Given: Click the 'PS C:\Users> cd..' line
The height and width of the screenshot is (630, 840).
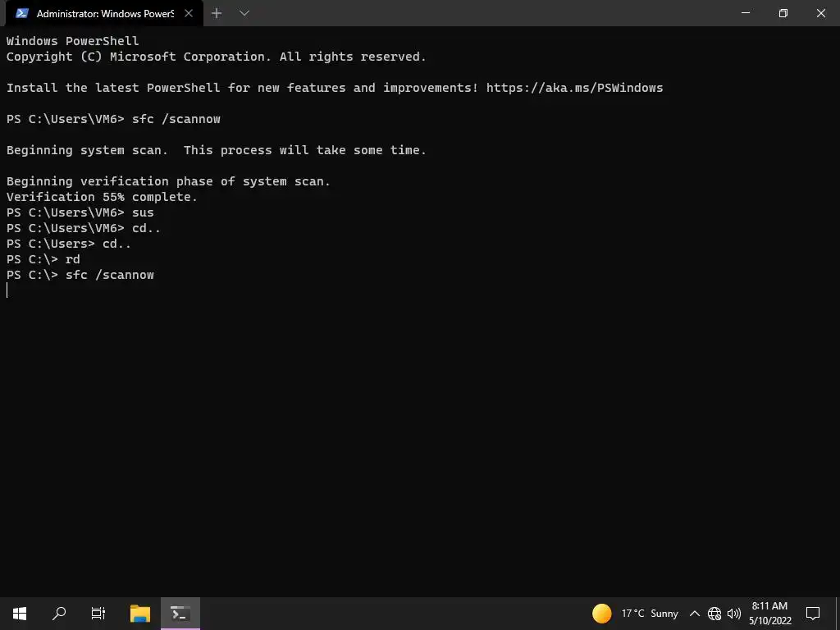Looking at the screenshot, I should click(69, 244).
